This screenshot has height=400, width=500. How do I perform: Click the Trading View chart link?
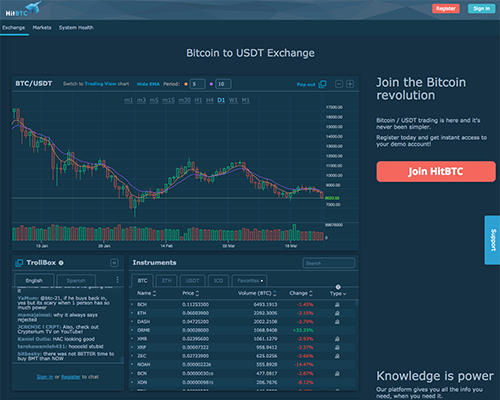[x=100, y=84]
